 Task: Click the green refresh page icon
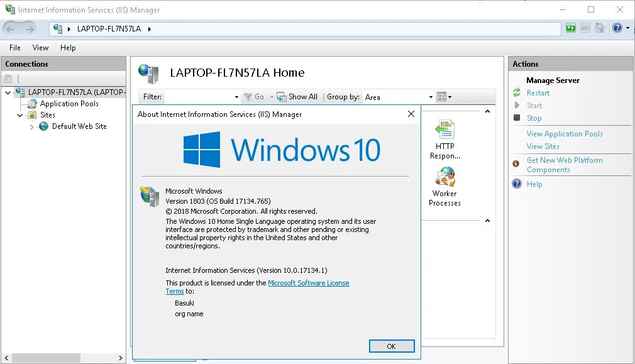[571, 28]
